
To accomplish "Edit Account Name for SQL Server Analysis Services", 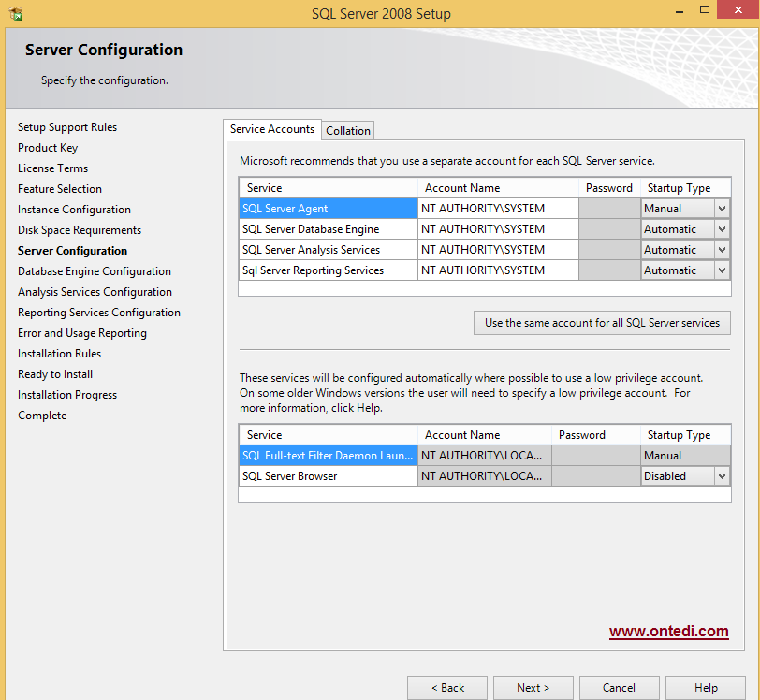I will [x=498, y=250].
